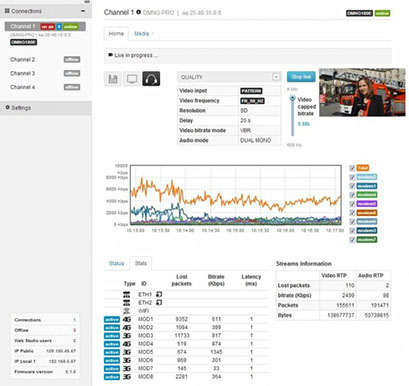Toggle the green modem7 graph checkbox
Viewport: 409px width, 386px height.
[352, 240]
